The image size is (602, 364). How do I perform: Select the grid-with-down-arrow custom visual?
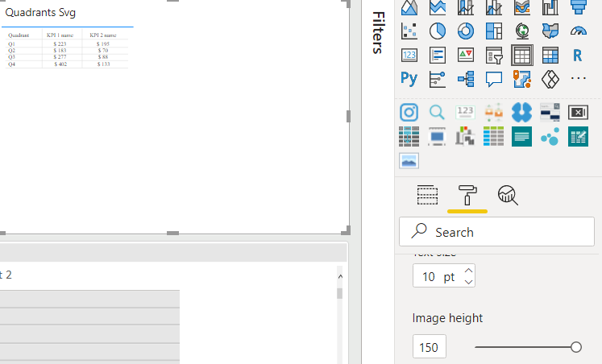pos(409,137)
